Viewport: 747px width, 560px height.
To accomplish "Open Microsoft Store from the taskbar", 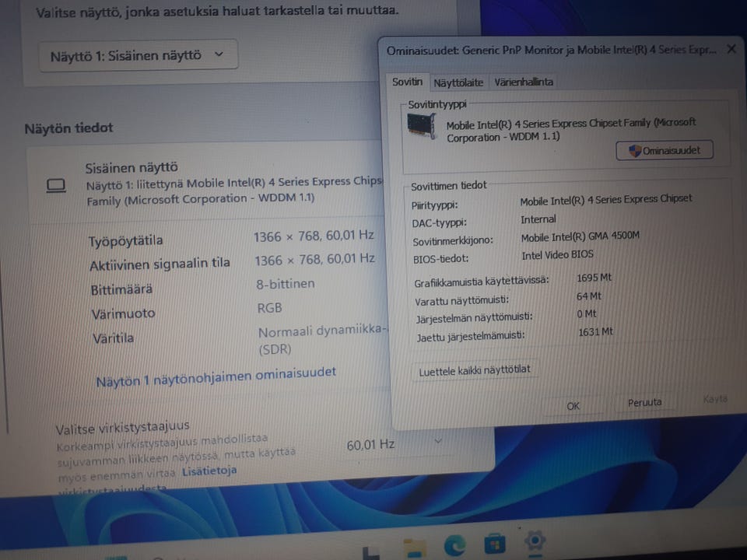I will pos(495,544).
